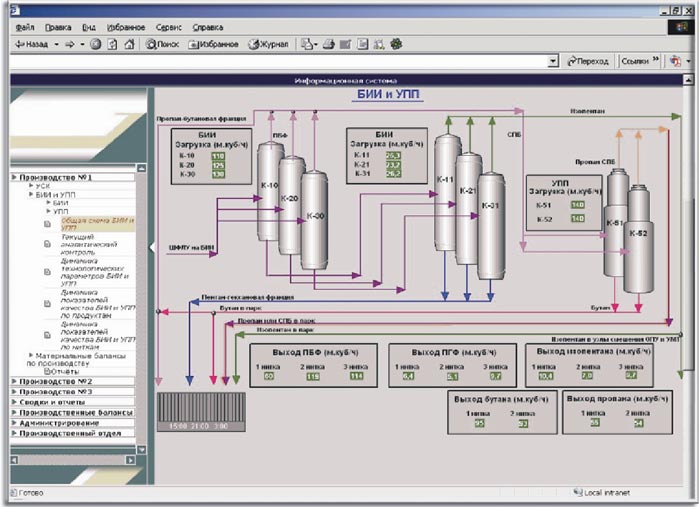Open the Файл menu
Image resolution: width=700 pixels, height=507 pixels.
tap(26, 26)
